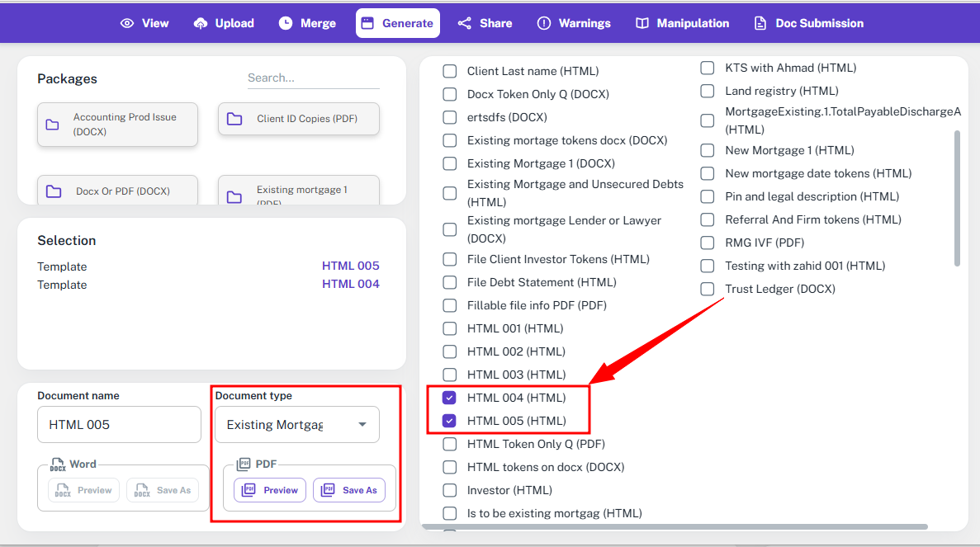The width and height of the screenshot is (980, 547).
Task: Click the Share network icon
Action: (465, 23)
